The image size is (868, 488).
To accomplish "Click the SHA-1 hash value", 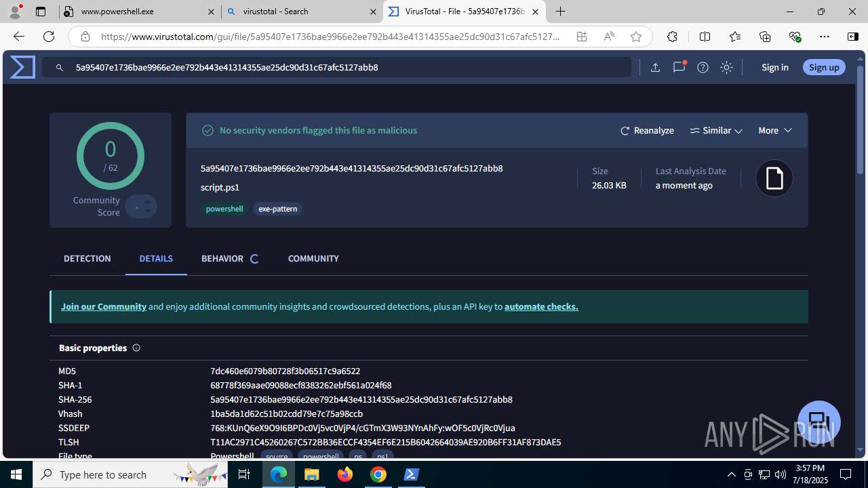I will [x=301, y=385].
